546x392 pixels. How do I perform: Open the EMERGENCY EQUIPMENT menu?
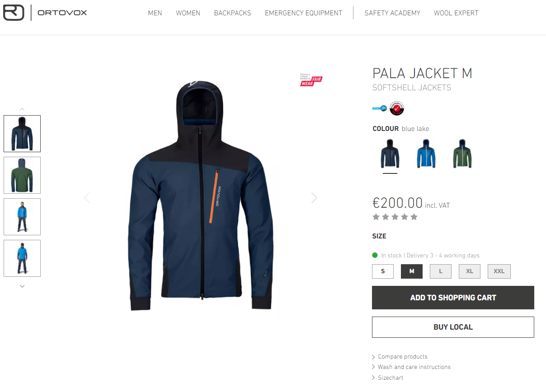pos(303,13)
